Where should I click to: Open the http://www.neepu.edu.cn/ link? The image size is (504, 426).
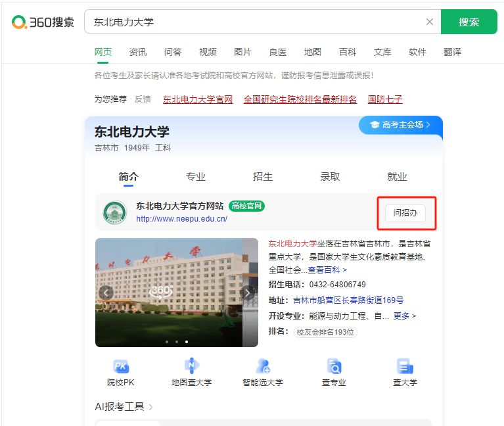pos(181,219)
